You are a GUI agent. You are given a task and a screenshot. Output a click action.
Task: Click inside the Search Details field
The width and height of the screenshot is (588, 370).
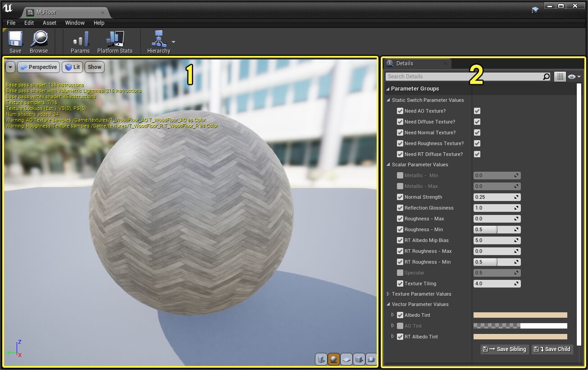click(x=464, y=76)
